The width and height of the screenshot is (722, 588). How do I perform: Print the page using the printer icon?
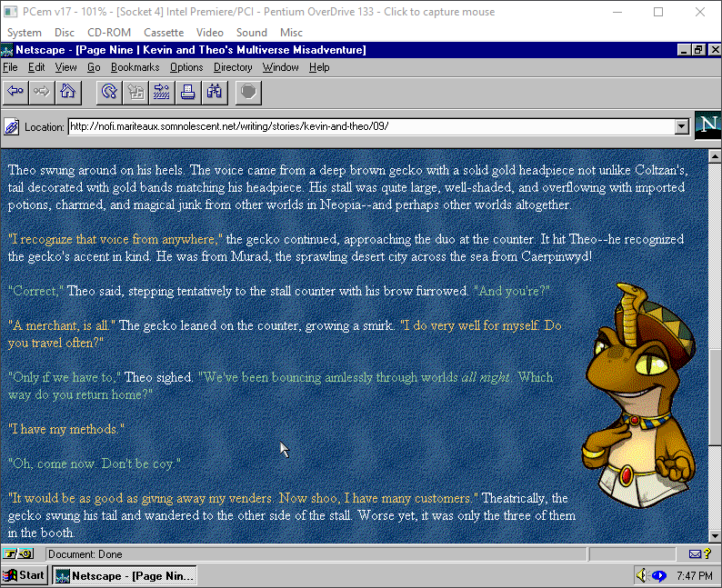(188, 91)
